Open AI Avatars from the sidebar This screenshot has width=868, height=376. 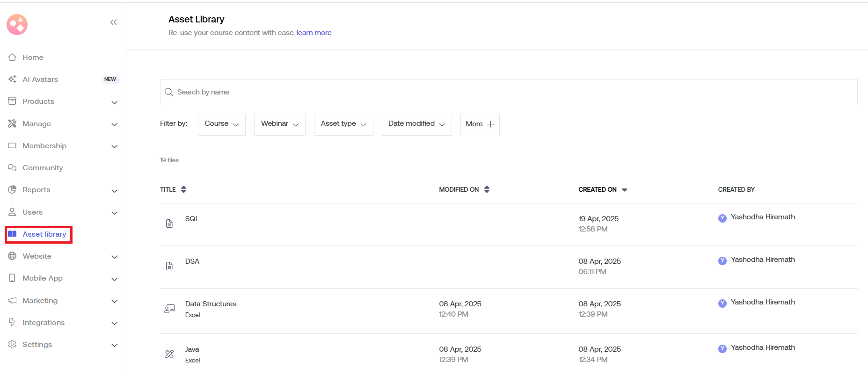(41, 80)
